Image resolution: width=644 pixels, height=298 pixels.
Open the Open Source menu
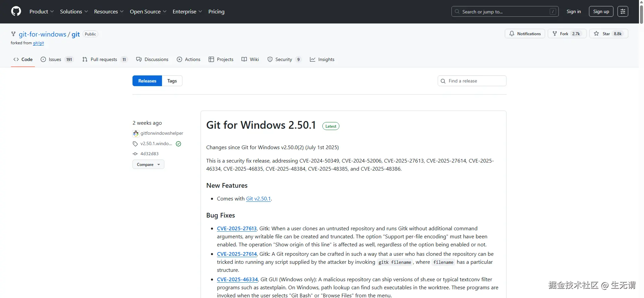click(x=148, y=11)
